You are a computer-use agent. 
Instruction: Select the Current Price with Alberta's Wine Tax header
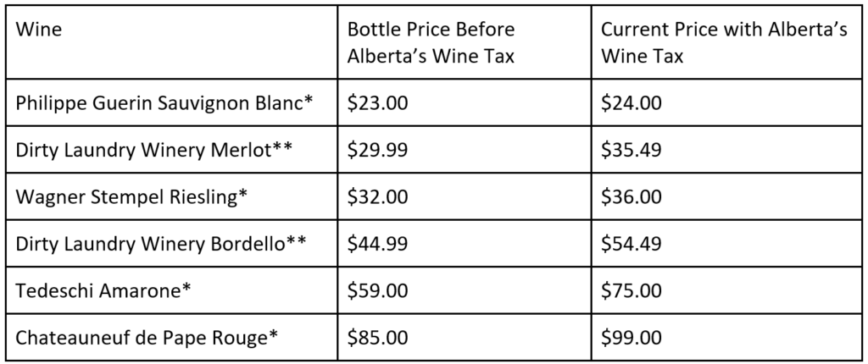(x=724, y=42)
